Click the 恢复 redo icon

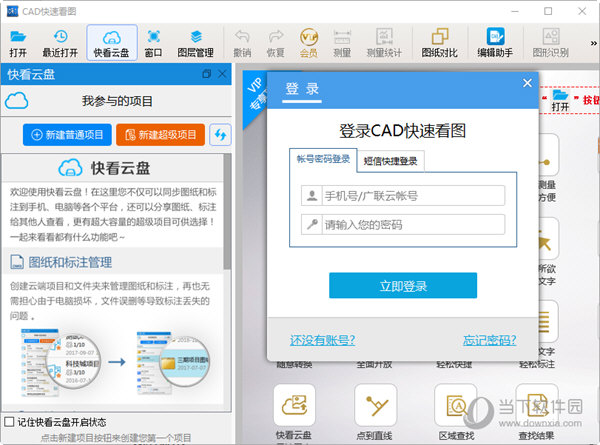(276, 43)
